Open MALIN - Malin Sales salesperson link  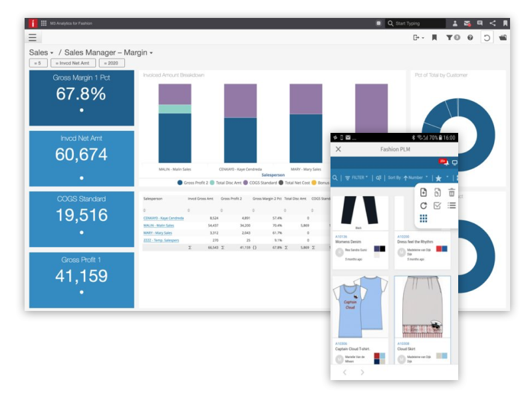[158, 225]
